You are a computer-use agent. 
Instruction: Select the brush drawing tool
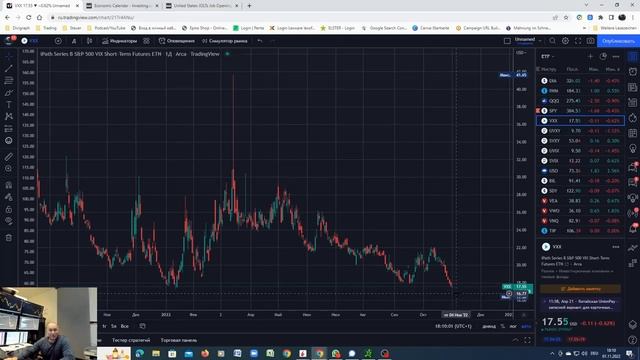9,93
